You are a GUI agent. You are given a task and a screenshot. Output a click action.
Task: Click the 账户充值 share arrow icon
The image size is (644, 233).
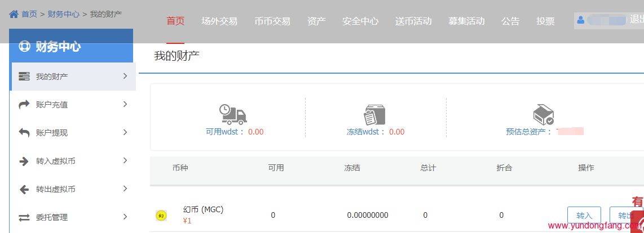[x=24, y=105]
